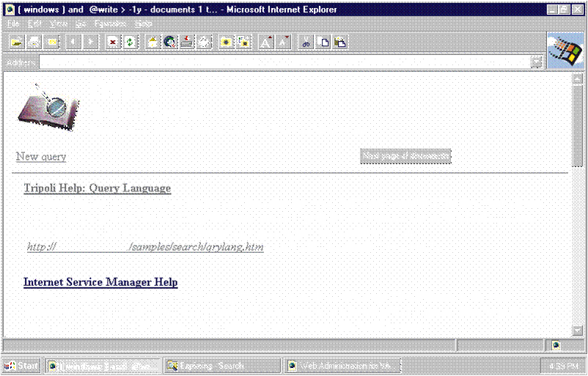Open the Edit menu

pos(34,23)
